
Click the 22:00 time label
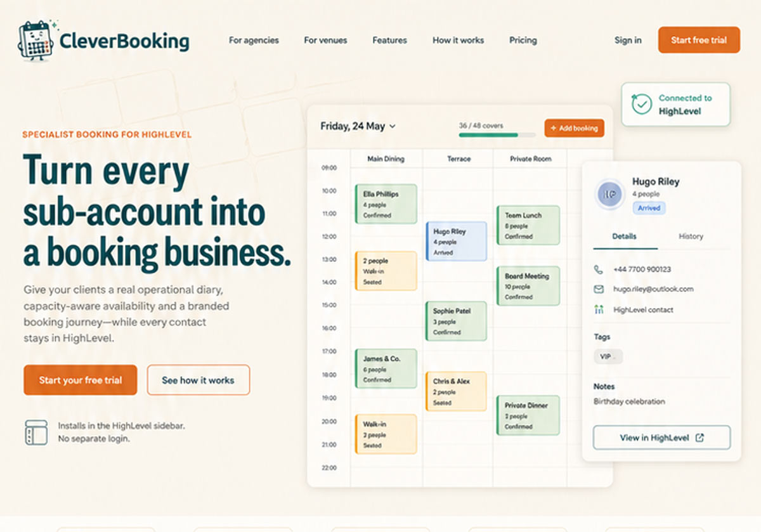pyautogui.click(x=329, y=468)
